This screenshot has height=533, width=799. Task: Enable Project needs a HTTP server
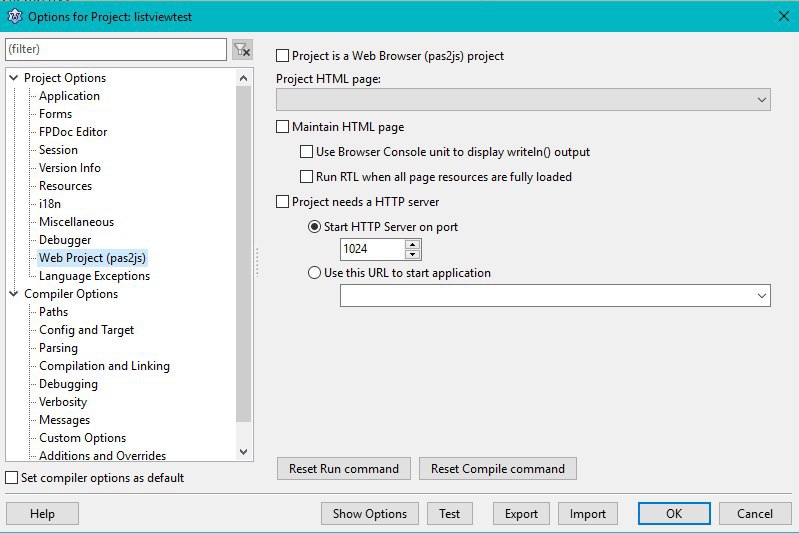(282, 201)
